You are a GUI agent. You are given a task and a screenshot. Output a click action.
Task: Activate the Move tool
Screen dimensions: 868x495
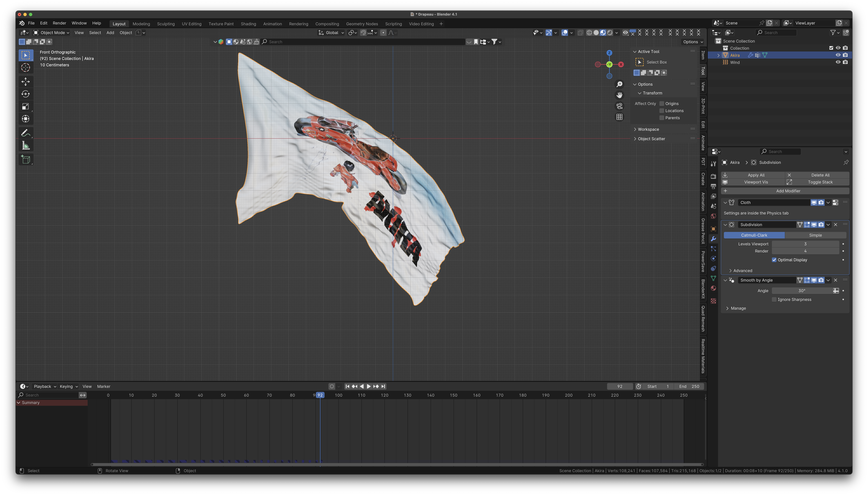pyautogui.click(x=25, y=82)
